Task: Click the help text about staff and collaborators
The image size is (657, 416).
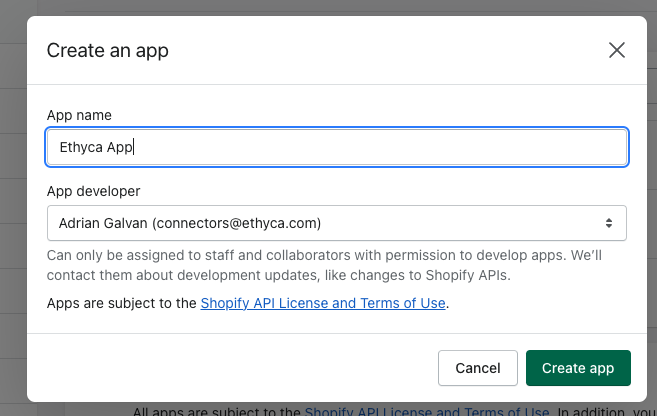Action: (x=330, y=255)
